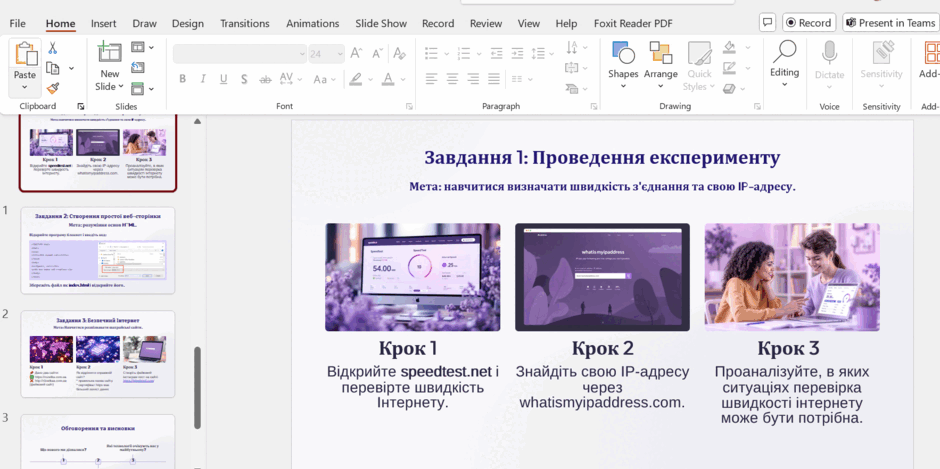
Task: Switch to the Animations tab
Action: 312,23
